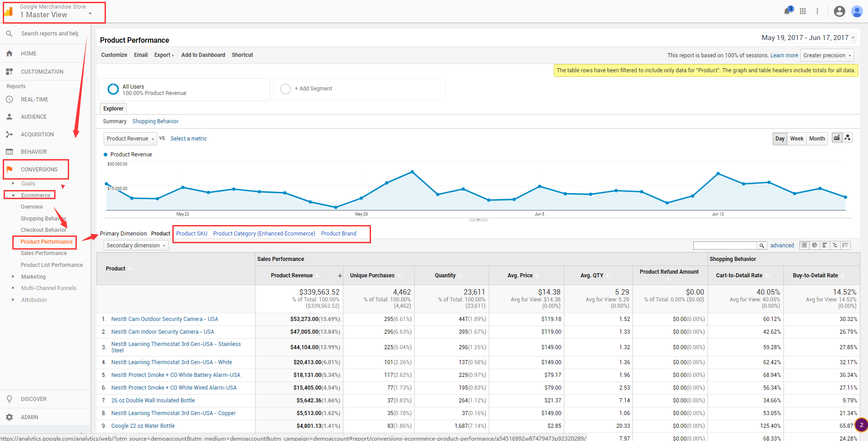Open the Google apps grid icon
The height and width of the screenshot is (441, 868).
pos(803,11)
